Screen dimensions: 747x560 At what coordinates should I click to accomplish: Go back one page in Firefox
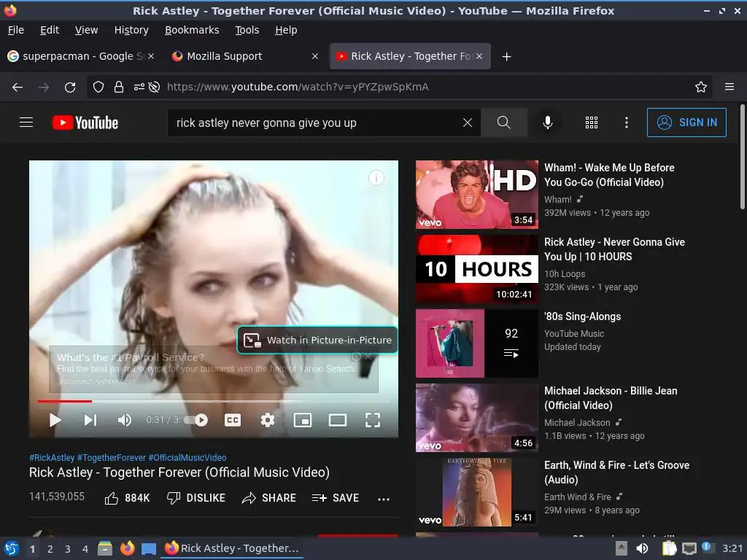[18, 87]
